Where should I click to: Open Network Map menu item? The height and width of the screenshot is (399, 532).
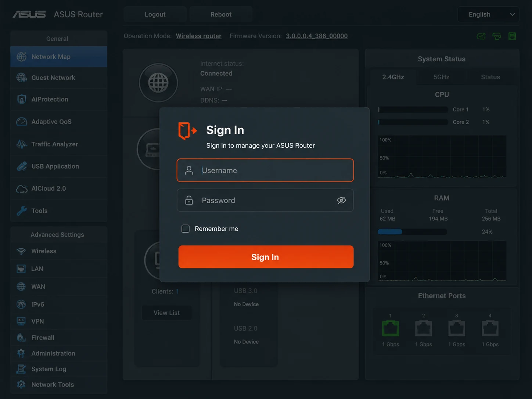[59, 57]
